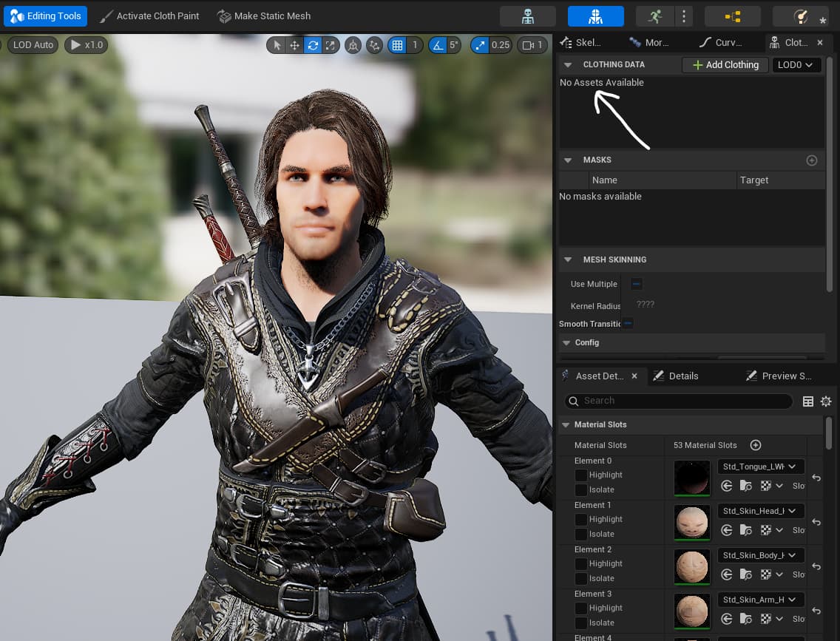The height and width of the screenshot is (641, 840).
Task: Choose the Translate gizmo tool
Action: 294,45
